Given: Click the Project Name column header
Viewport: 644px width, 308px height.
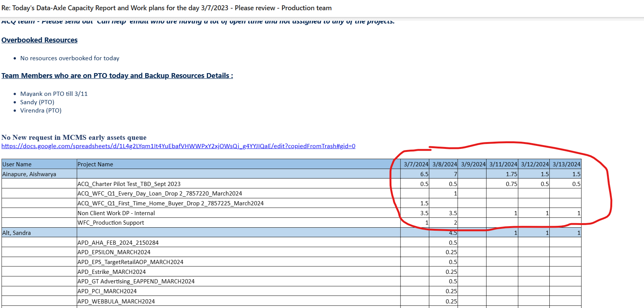Looking at the screenshot, I should pyautogui.click(x=239, y=164).
